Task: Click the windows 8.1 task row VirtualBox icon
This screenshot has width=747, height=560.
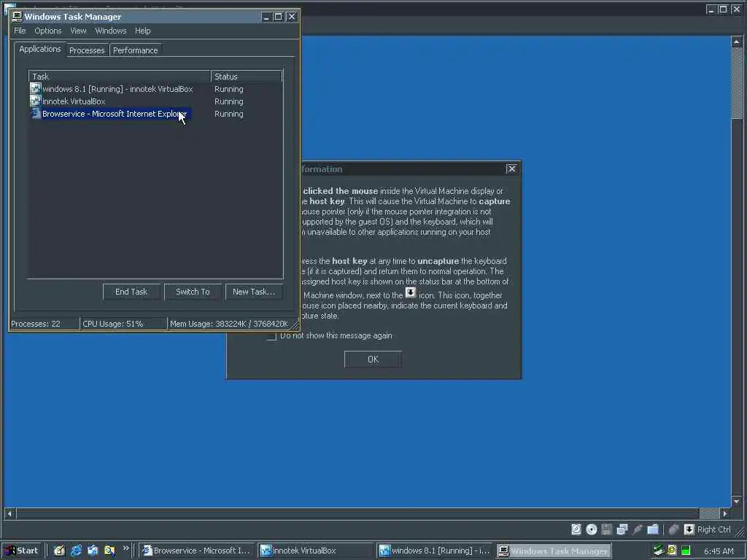Action: click(x=35, y=88)
